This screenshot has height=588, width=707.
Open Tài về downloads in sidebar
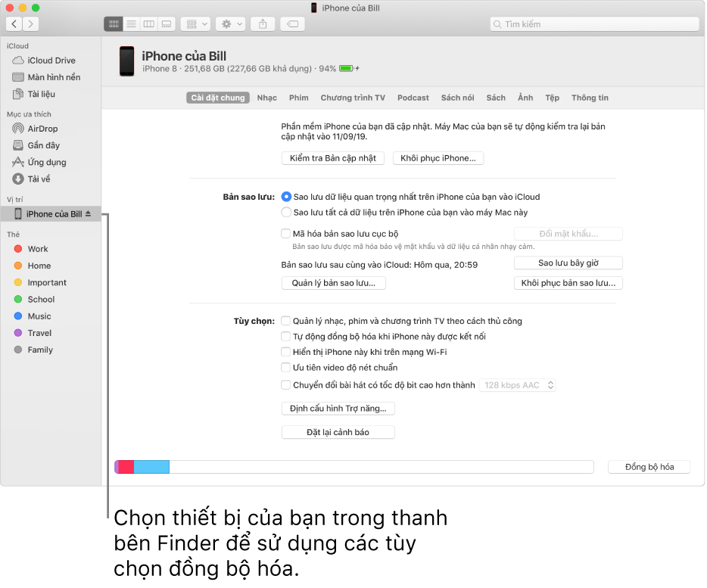[32, 179]
